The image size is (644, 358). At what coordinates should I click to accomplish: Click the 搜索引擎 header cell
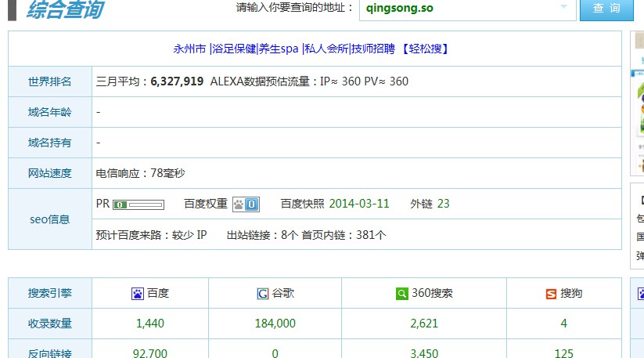point(50,294)
